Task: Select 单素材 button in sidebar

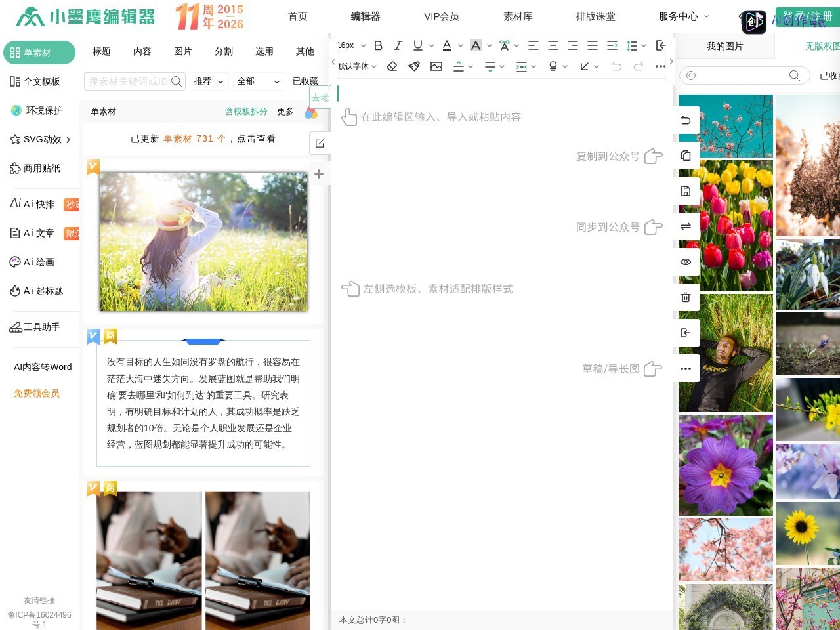Action: pyautogui.click(x=39, y=52)
